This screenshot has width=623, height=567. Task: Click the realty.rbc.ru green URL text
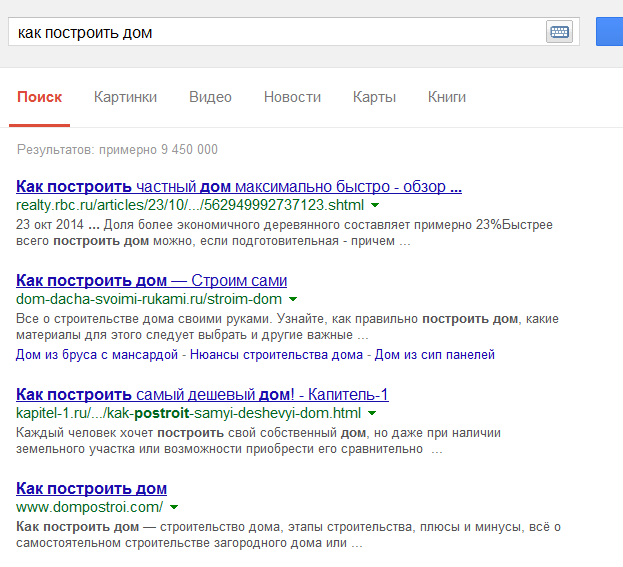190,205
